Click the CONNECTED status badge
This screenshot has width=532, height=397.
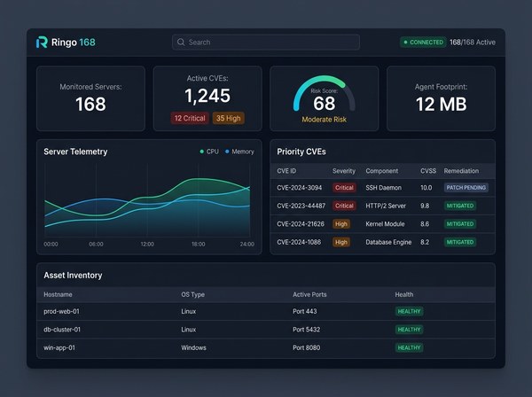[x=423, y=43]
